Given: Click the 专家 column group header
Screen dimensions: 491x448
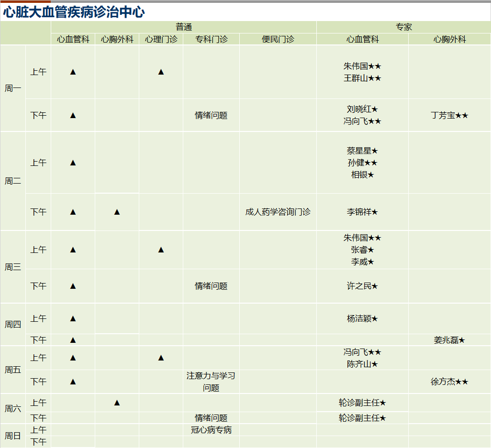Looking at the screenshot, I should point(403,27).
